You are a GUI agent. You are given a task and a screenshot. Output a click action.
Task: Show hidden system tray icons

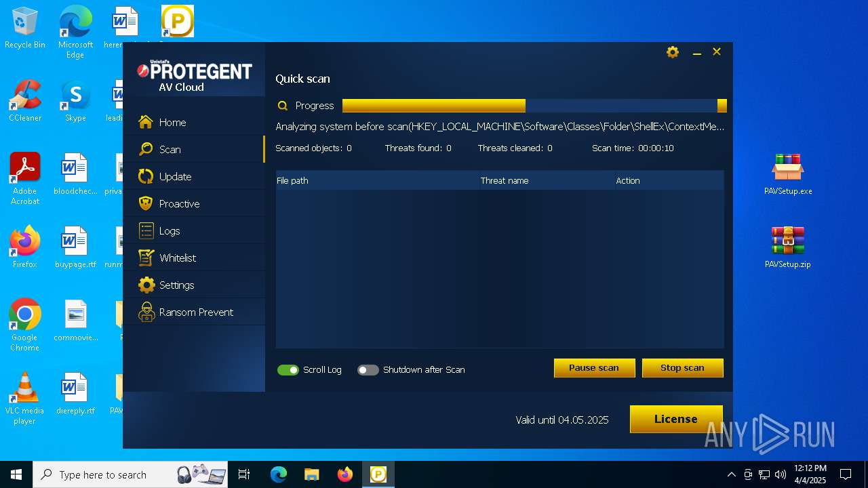731,474
